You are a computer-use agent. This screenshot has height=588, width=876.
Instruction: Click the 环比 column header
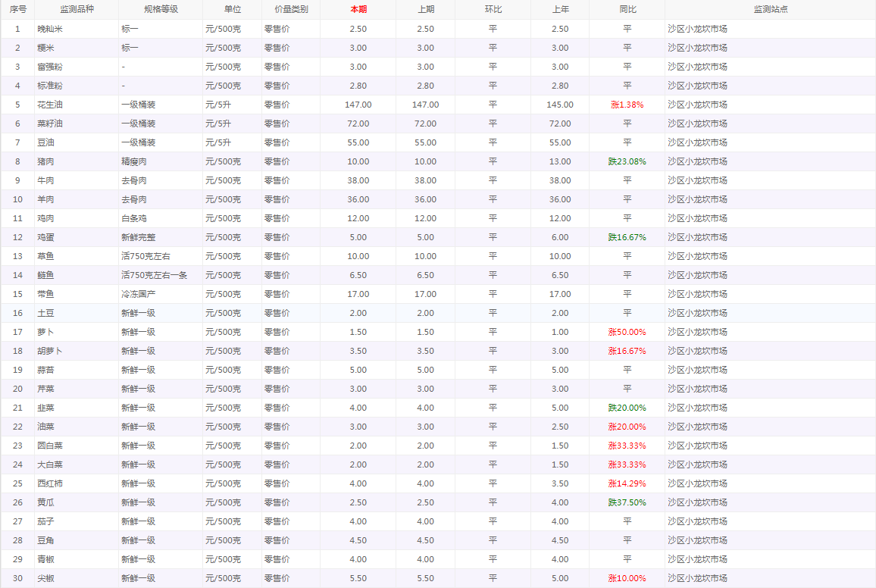[x=493, y=10]
